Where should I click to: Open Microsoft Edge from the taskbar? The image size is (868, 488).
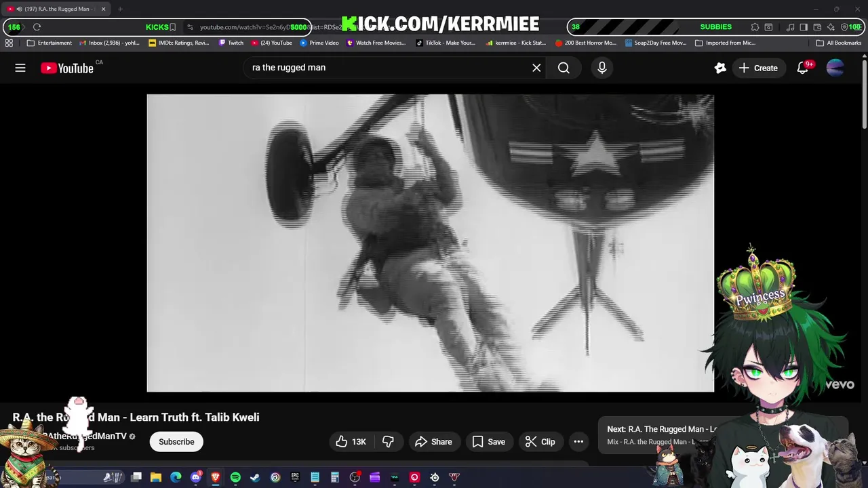pyautogui.click(x=176, y=477)
